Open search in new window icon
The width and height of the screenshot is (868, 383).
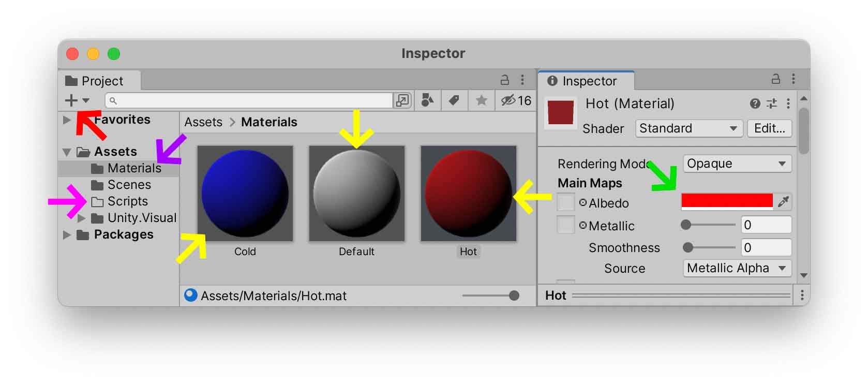pyautogui.click(x=402, y=100)
